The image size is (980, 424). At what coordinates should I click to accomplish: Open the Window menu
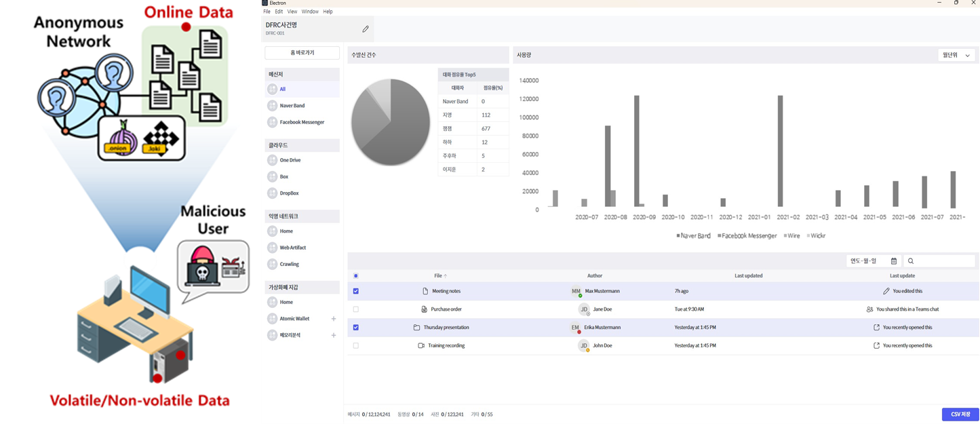310,12
